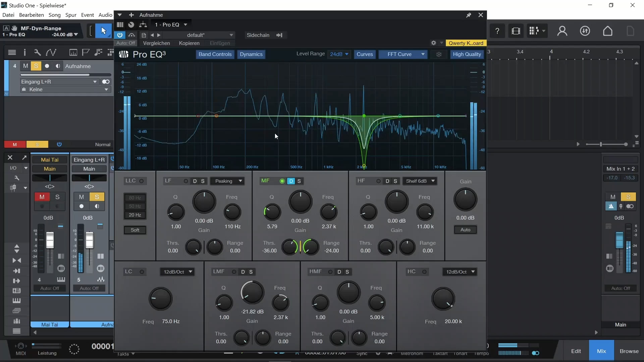This screenshot has height=362, width=644.
Task: Open the 1 - Pro EQ insert dropdown
Action: point(171,24)
